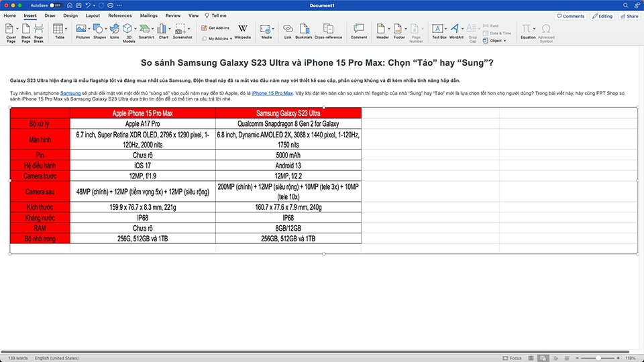Click the Equation icon
The width and height of the screenshot is (644, 362).
pyautogui.click(x=526, y=29)
